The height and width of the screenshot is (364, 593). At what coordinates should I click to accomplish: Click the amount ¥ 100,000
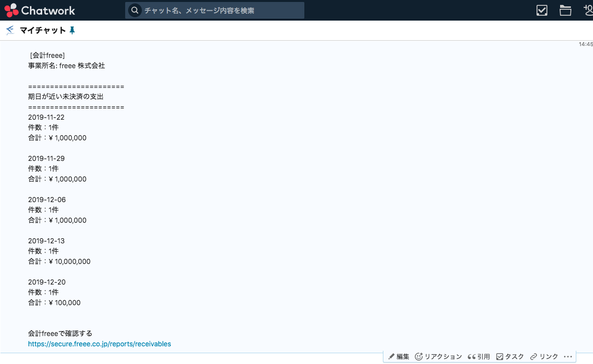pos(64,303)
